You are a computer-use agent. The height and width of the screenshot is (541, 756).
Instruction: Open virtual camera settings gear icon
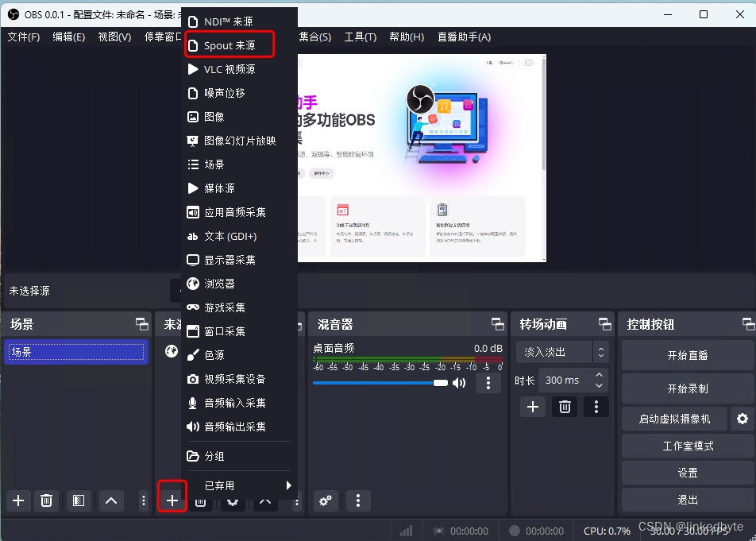tap(742, 419)
